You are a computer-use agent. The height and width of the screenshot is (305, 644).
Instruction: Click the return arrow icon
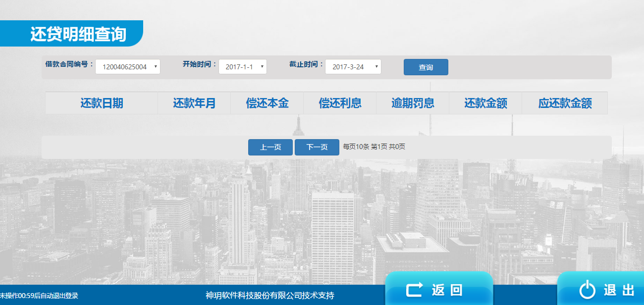414,290
